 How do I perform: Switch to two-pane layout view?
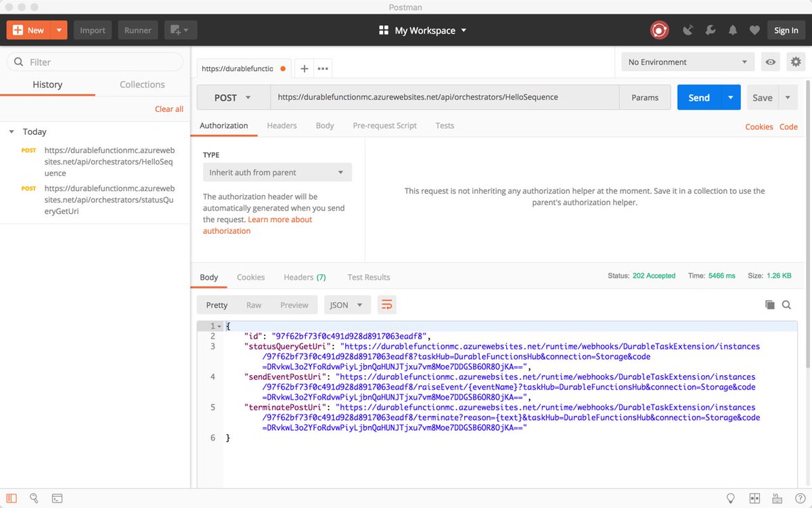coord(754,499)
